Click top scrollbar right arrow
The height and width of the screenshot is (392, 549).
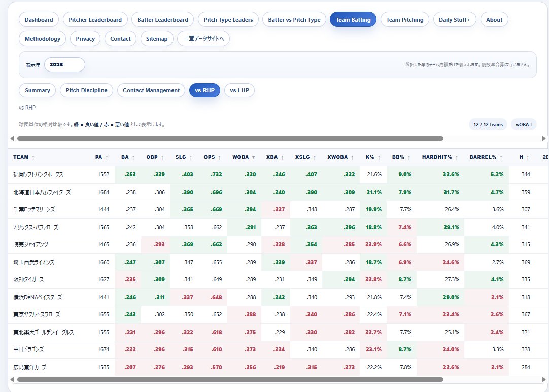click(x=544, y=138)
